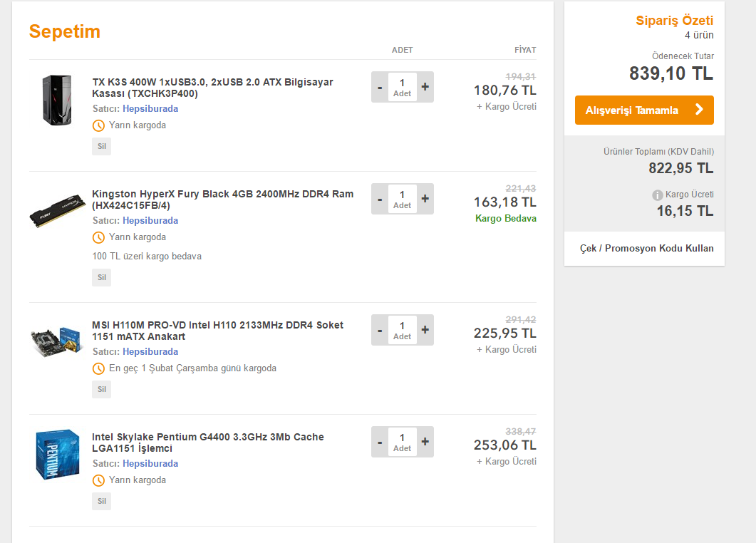Click Hepsiburada seller link under Kingston RAM
The image size is (756, 543).
[x=150, y=220]
